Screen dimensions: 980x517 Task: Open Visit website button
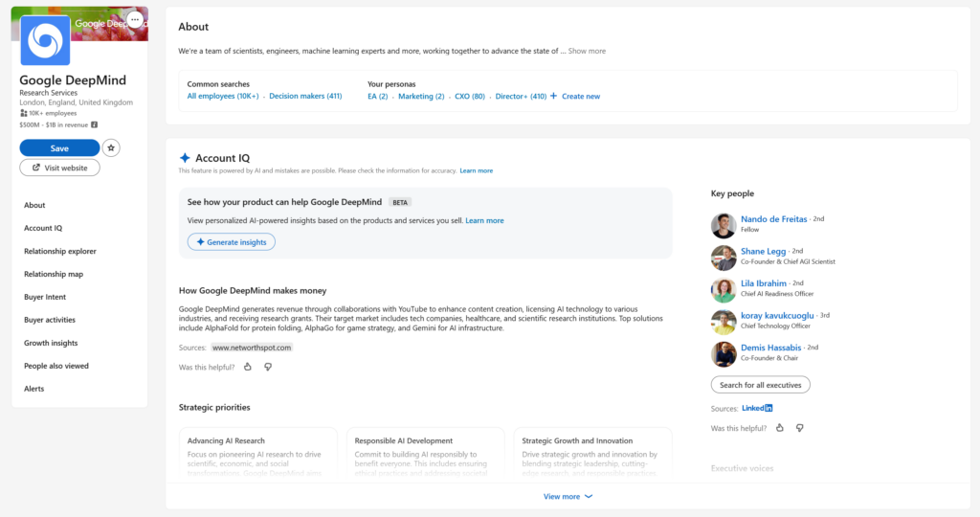click(59, 168)
